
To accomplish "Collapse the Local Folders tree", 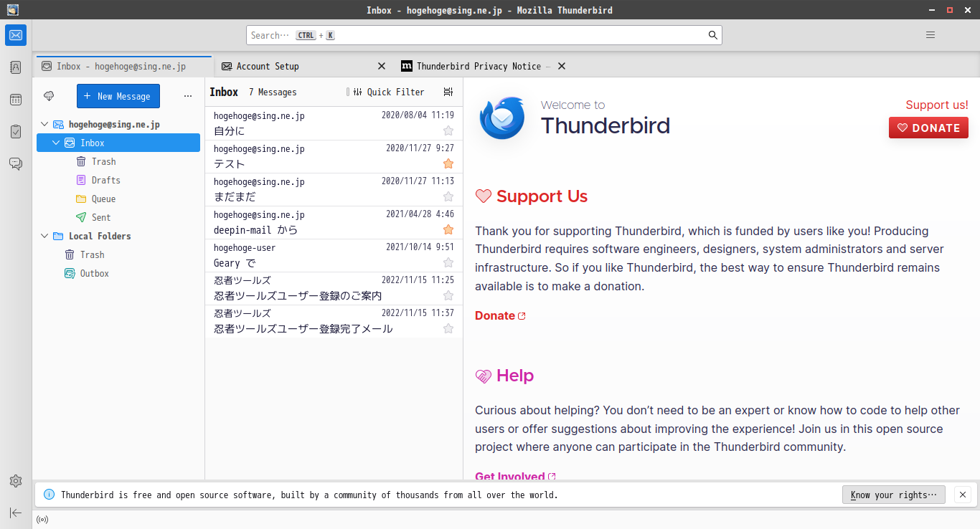I will pyautogui.click(x=44, y=236).
